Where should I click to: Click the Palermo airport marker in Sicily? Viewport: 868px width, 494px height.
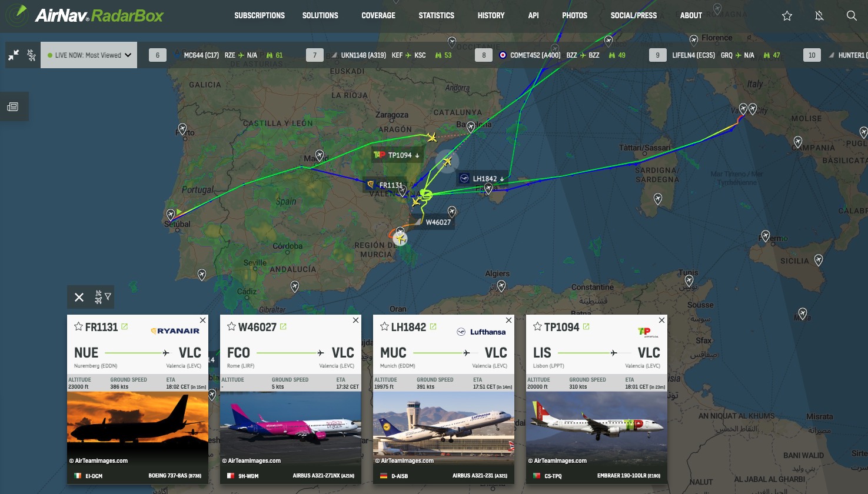coord(766,236)
